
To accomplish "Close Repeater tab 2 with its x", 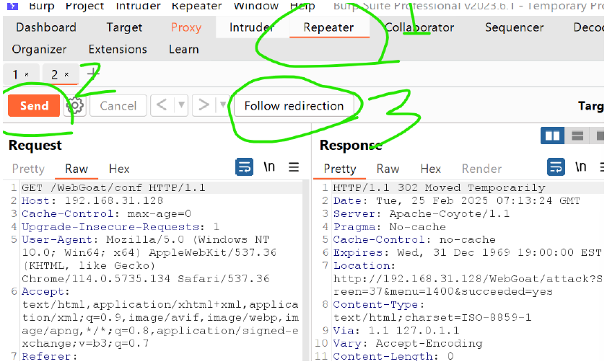I will coord(66,74).
